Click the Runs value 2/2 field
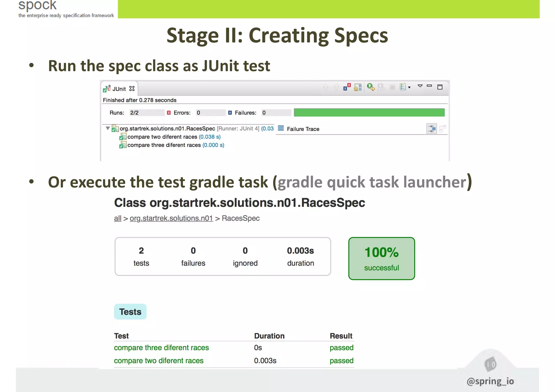Image resolution: width=555 pixels, height=392 pixels. pos(147,113)
